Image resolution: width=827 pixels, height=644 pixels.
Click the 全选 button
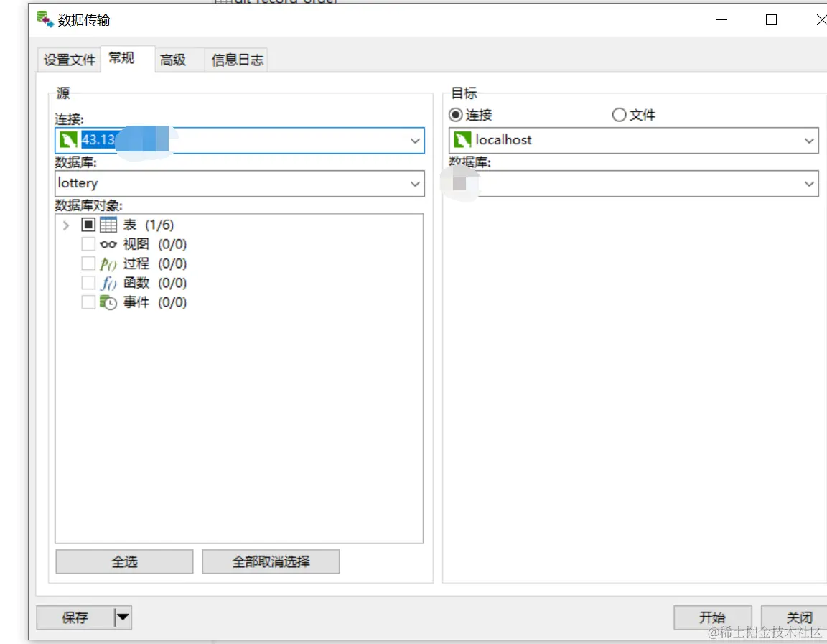124,561
